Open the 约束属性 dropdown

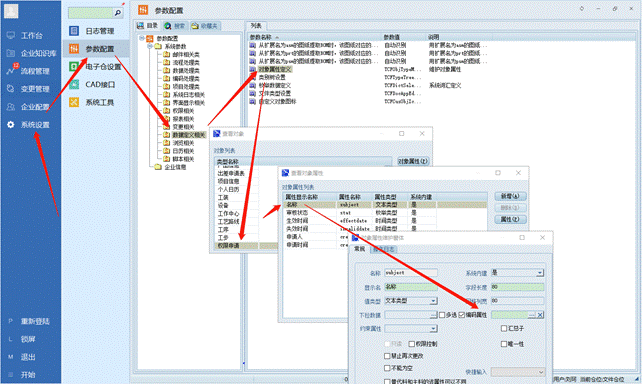pos(433,329)
